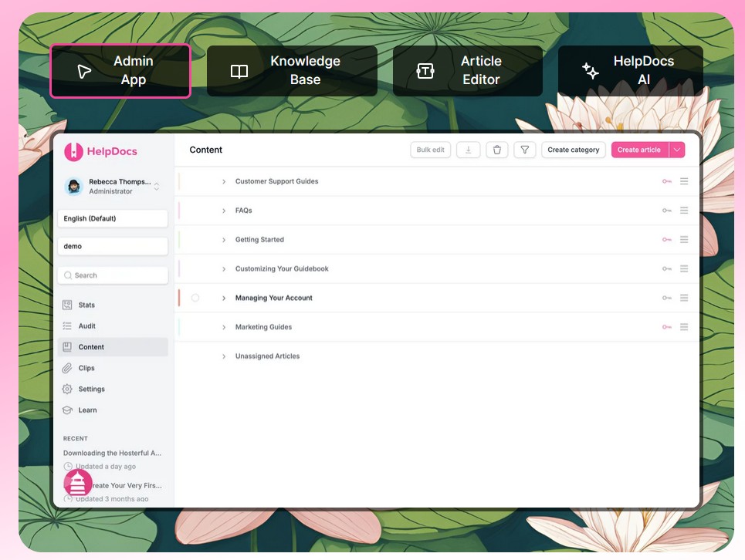745x560 pixels.
Task: Open the Learn menu item
Action: [x=113, y=410]
